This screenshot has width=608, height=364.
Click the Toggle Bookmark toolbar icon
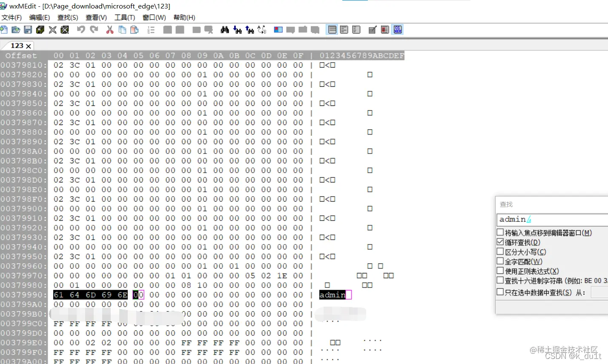278,29
